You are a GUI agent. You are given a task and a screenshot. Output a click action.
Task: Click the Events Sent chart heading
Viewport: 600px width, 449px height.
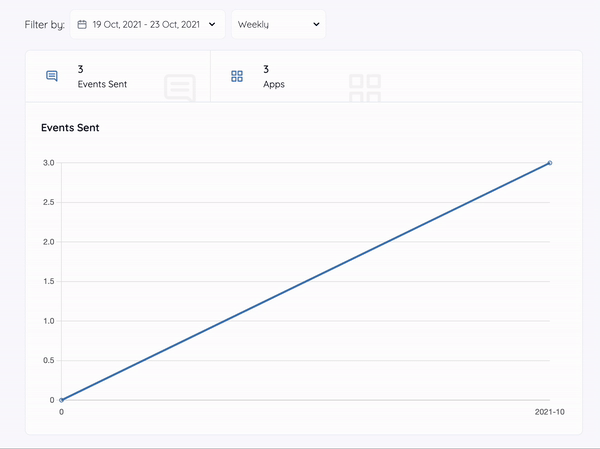point(70,128)
